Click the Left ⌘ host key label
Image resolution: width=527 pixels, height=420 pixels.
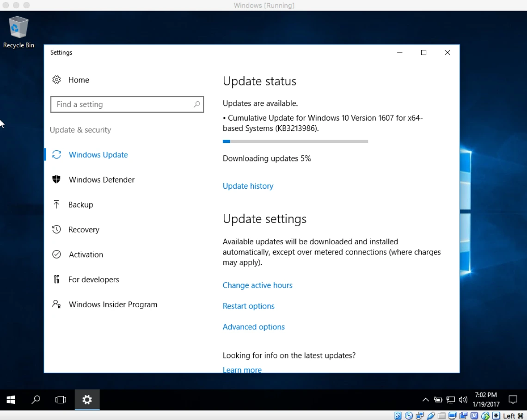[x=513, y=416]
